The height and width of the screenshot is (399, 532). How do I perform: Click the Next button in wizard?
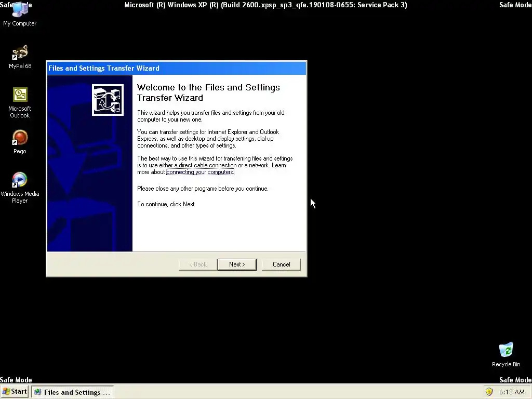click(237, 264)
